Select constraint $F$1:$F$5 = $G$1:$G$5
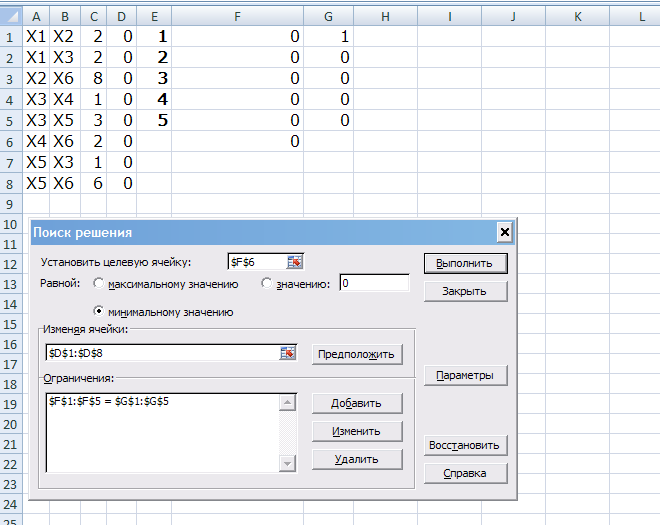The width and height of the screenshot is (660, 525). click(109, 401)
